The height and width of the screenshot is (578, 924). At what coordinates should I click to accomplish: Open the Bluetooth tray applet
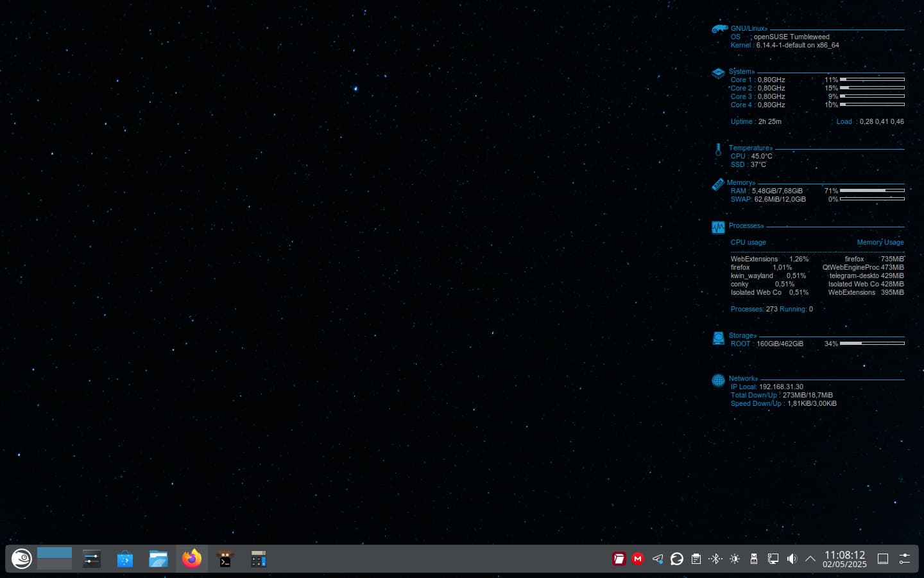tap(715, 559)
